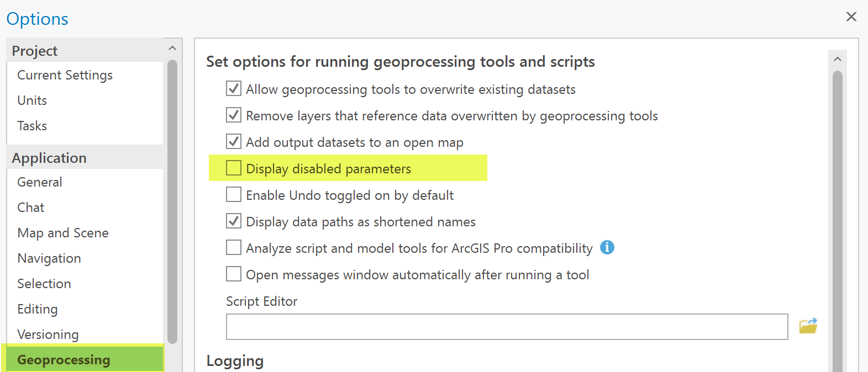Select the Units options page

(32, 100)
